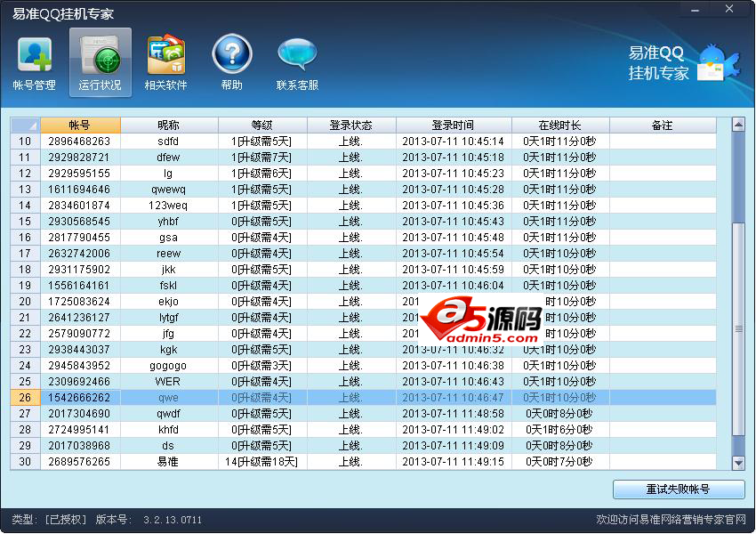Select account 2309692466

[x=79, y=382]
